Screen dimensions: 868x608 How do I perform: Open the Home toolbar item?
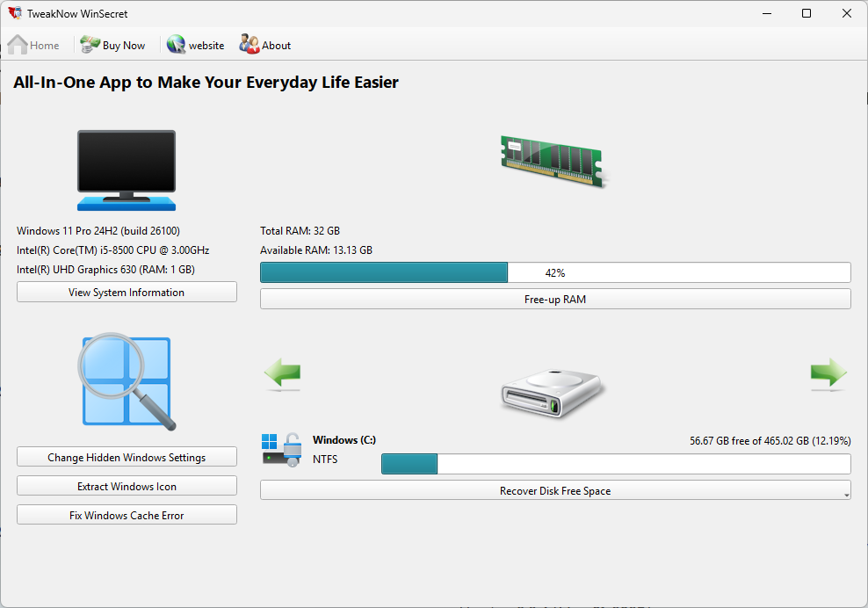[x=33, y=45]
